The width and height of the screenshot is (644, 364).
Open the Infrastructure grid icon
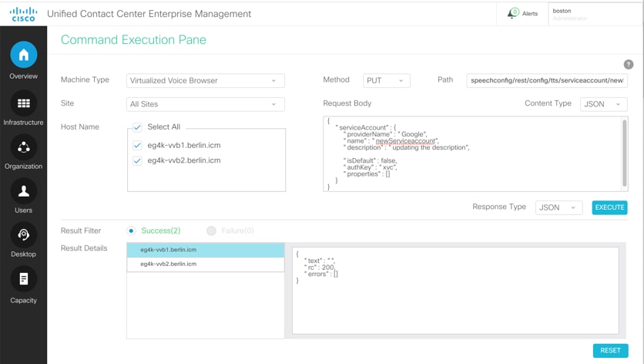23,103
